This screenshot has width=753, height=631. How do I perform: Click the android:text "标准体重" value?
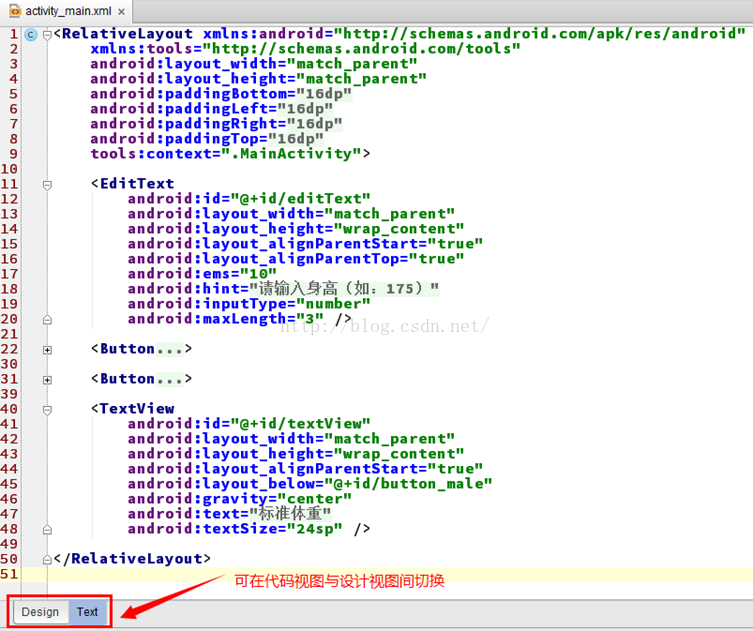[291, 514]
